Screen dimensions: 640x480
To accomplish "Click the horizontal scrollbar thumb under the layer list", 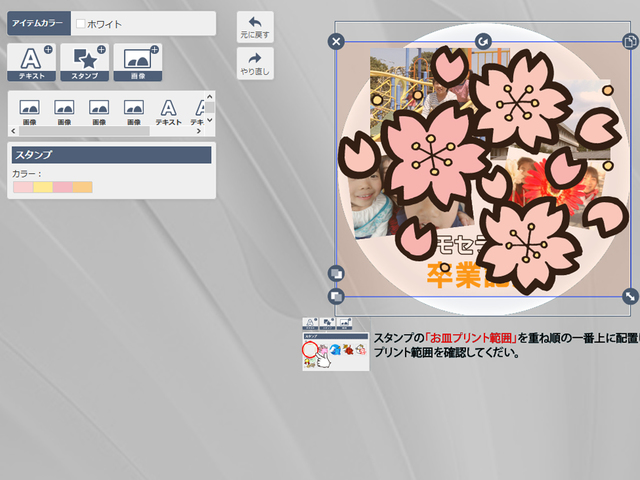I will click(x=84, y=131).
